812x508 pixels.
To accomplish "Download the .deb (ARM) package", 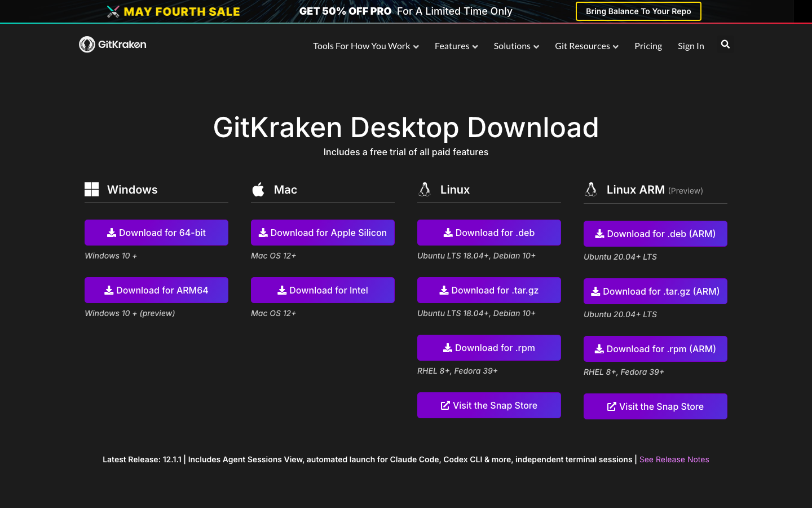I will pos(655,234).
